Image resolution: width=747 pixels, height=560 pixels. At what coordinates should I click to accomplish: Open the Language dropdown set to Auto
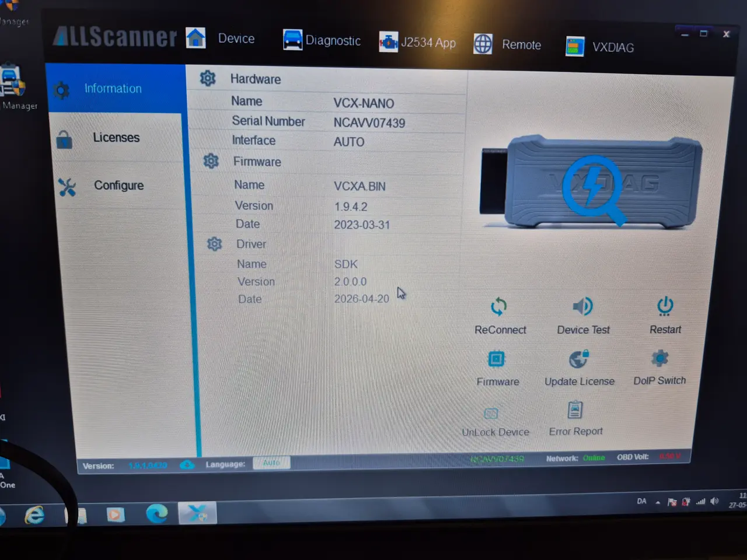coord(271,463)
